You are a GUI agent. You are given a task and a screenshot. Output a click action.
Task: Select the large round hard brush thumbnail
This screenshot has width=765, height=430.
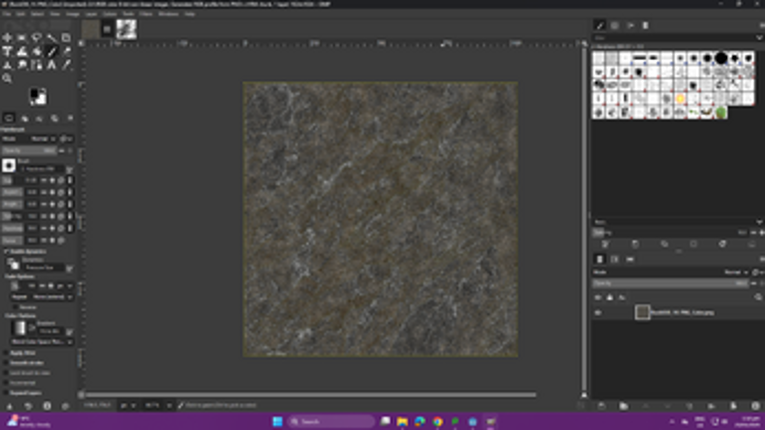721,58
